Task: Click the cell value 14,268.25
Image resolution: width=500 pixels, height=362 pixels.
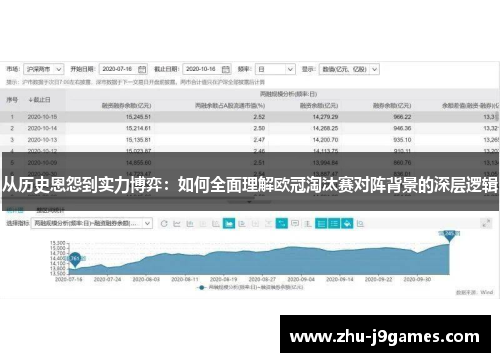Action: [325, 128]
